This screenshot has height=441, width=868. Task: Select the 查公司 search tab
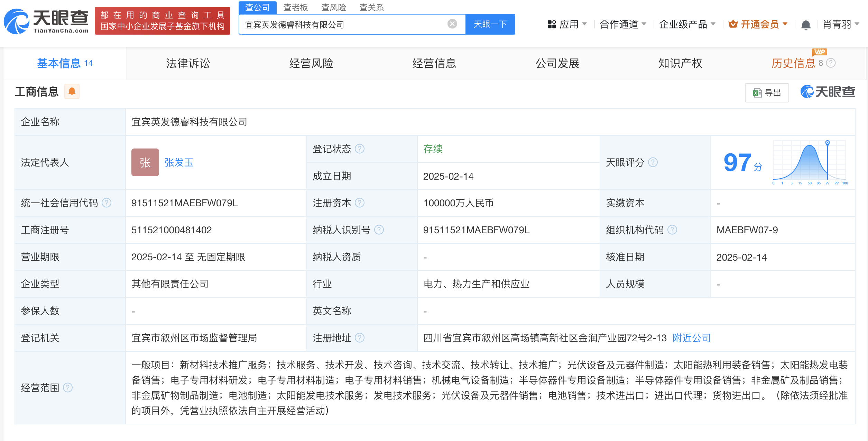pos(258,7)
